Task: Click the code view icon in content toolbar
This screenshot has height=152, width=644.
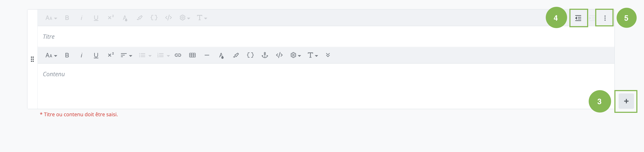Action: tap(279, 55)
